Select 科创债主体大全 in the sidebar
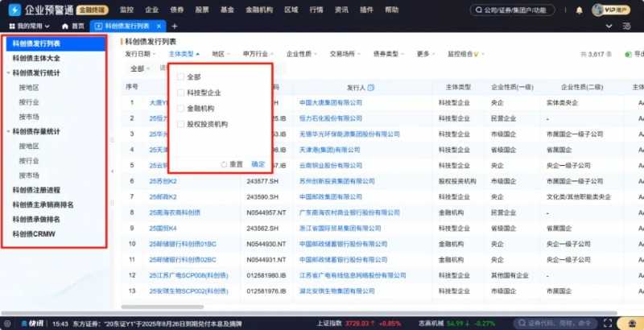The image size is (644, 330). click(x=35, y=57)
